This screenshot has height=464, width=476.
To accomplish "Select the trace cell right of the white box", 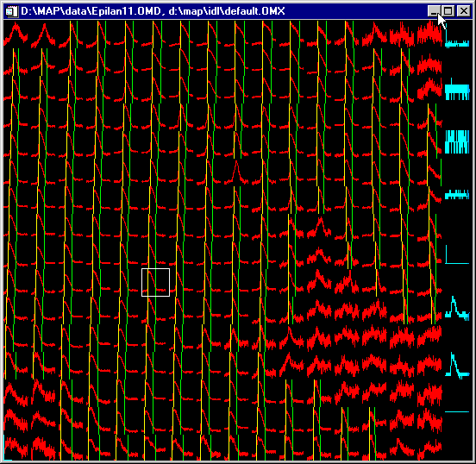I will (184, 282).
